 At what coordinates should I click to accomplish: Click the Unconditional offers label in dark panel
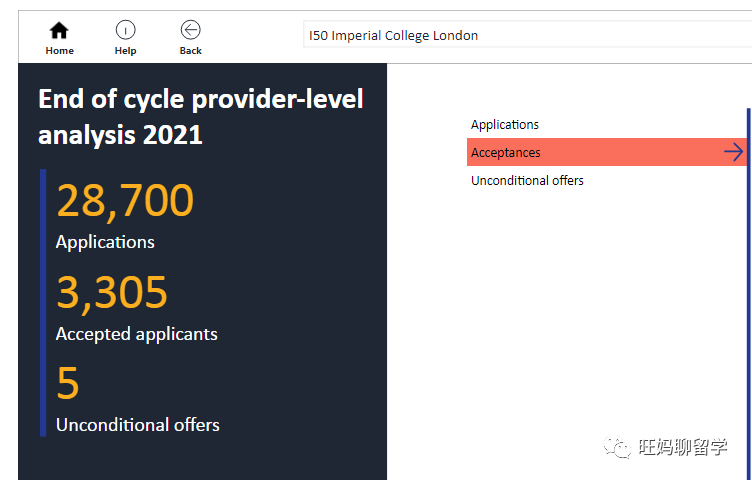coord(138,425)
